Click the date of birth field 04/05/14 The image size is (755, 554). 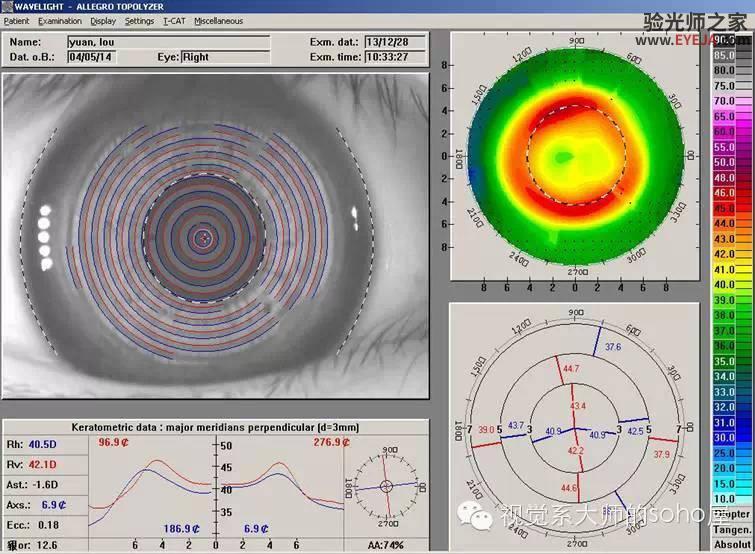click(91, 57)
